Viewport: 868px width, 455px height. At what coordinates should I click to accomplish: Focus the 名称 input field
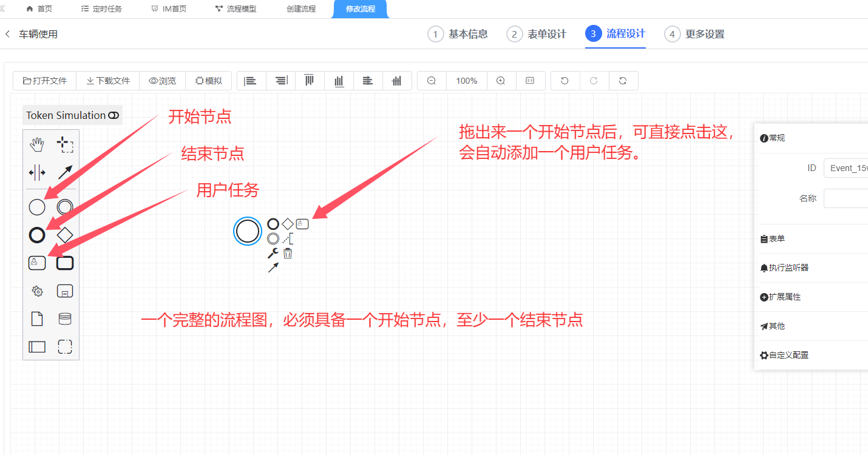click(846, 198)
